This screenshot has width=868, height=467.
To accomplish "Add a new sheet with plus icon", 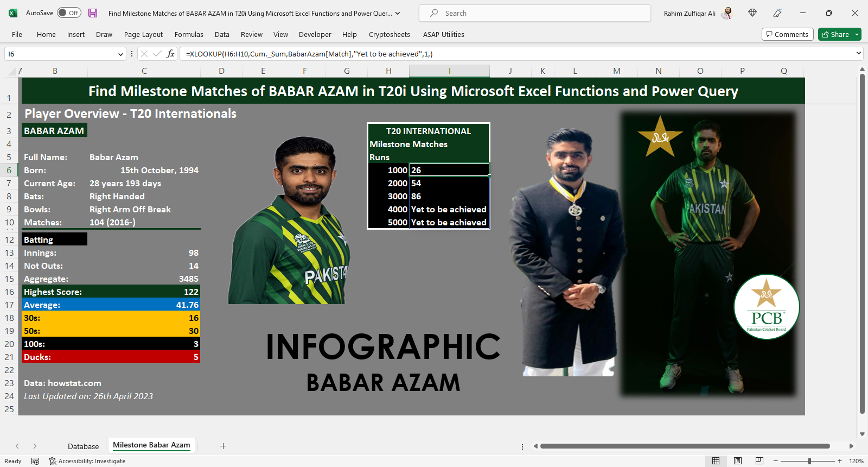I will [x=223, y=446].
